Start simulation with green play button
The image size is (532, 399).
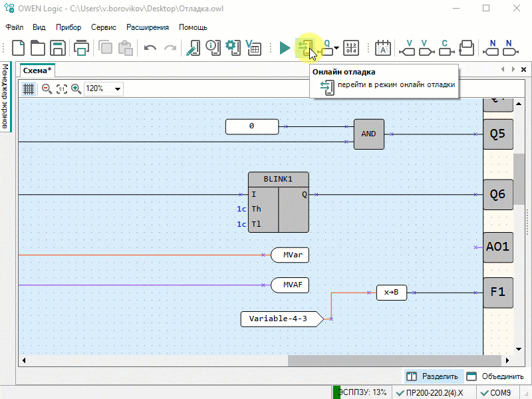(285, 48)
